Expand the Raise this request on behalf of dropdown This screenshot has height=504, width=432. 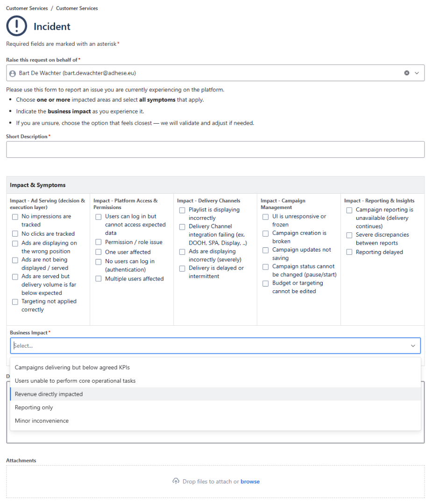pos(417,73)
